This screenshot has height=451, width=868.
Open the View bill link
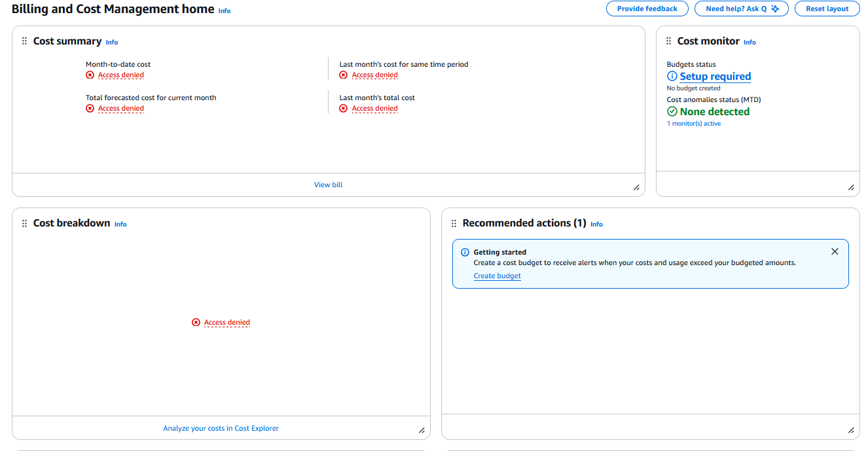point(328,185)
